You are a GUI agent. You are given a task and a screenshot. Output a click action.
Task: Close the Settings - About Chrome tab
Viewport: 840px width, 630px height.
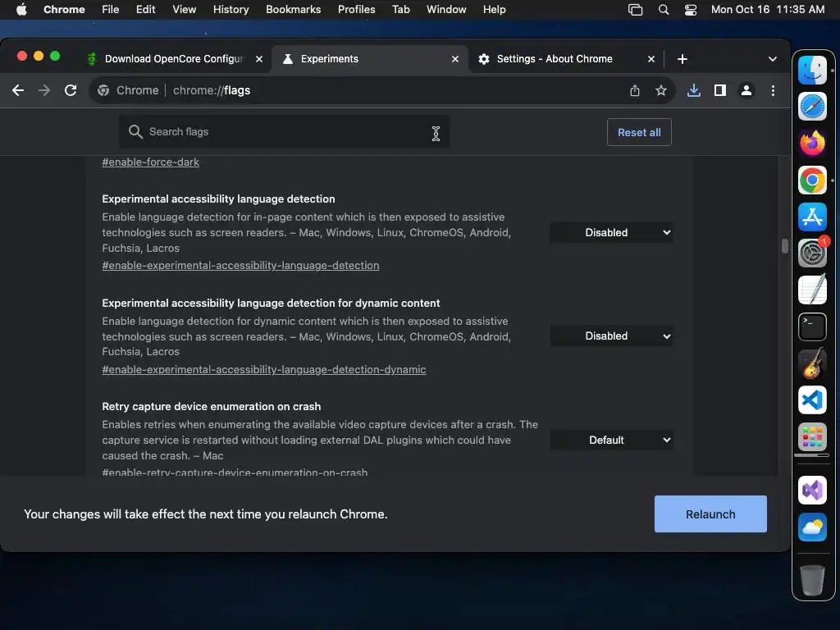[x=651, y=59]
